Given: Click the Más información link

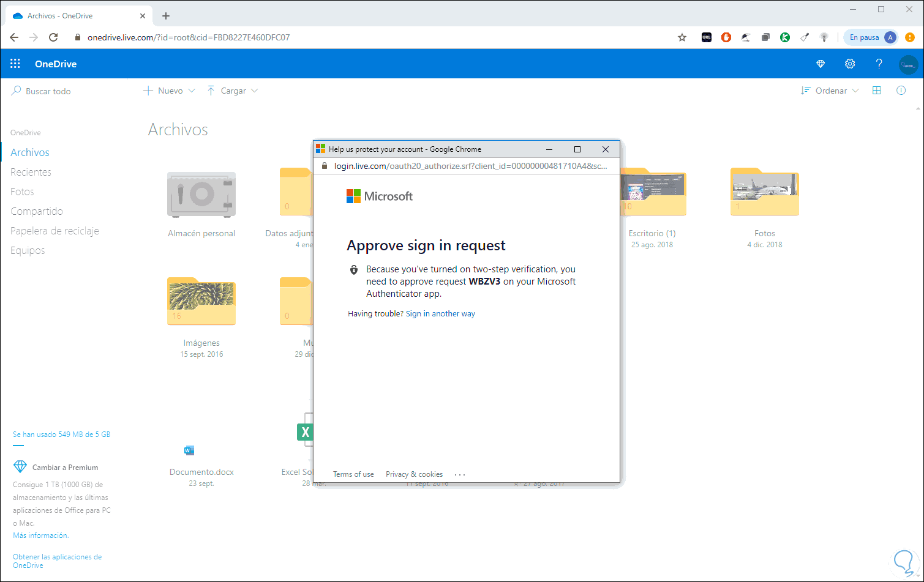Looking at the screenshot, I should pos(41,535).
